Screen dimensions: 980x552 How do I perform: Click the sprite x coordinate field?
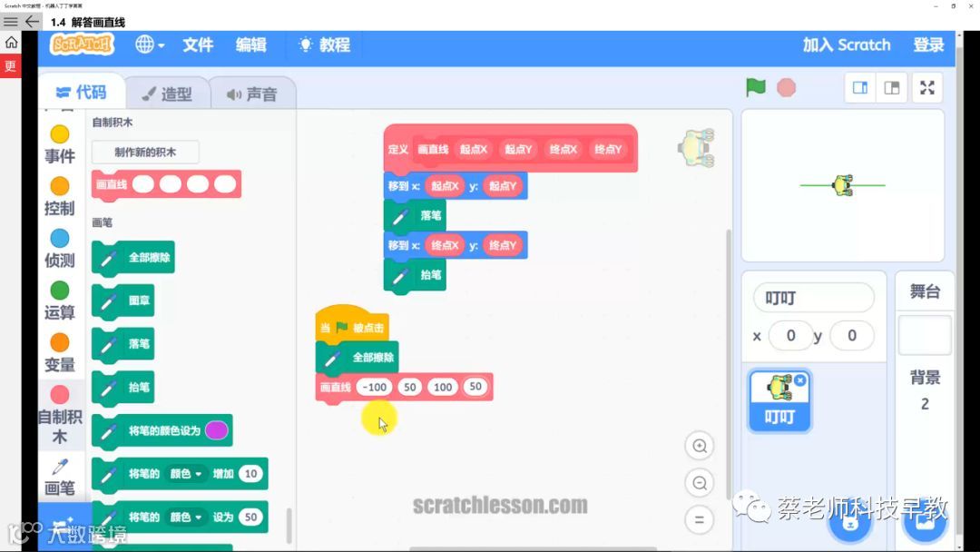click(x=790, y=336)
